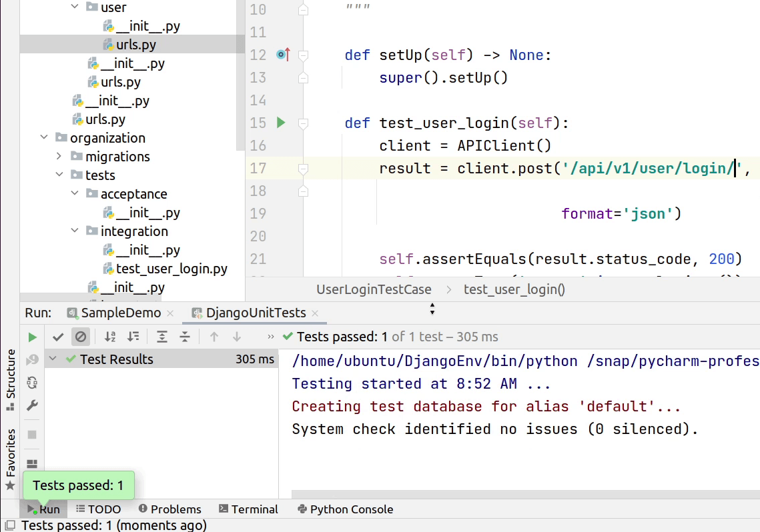Click the override gutter icon beside setUp
This screenshot has width=760, height=532.
click(x=282, y=55)
